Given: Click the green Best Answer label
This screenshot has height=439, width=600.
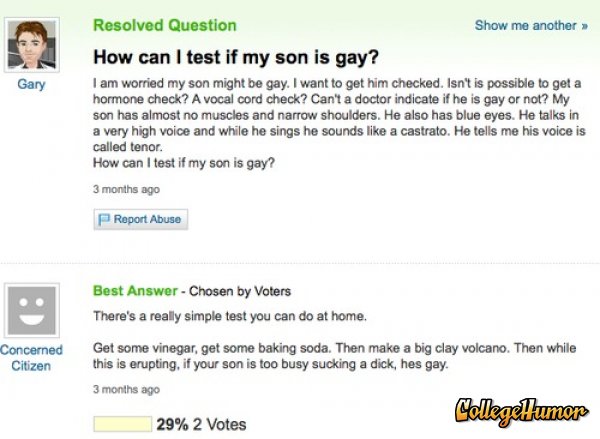Looking at the screenshot, I should (x=135, y=291).
